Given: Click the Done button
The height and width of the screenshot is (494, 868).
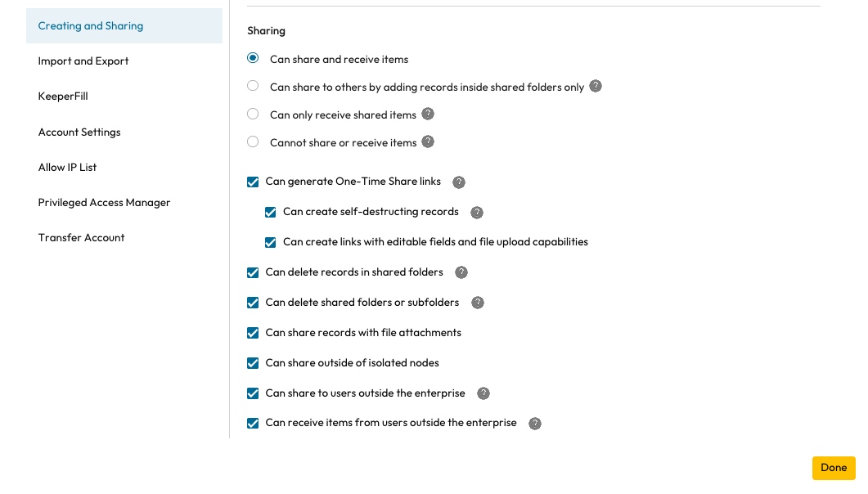Looking at the screenshot, I should tap(834, 468).
